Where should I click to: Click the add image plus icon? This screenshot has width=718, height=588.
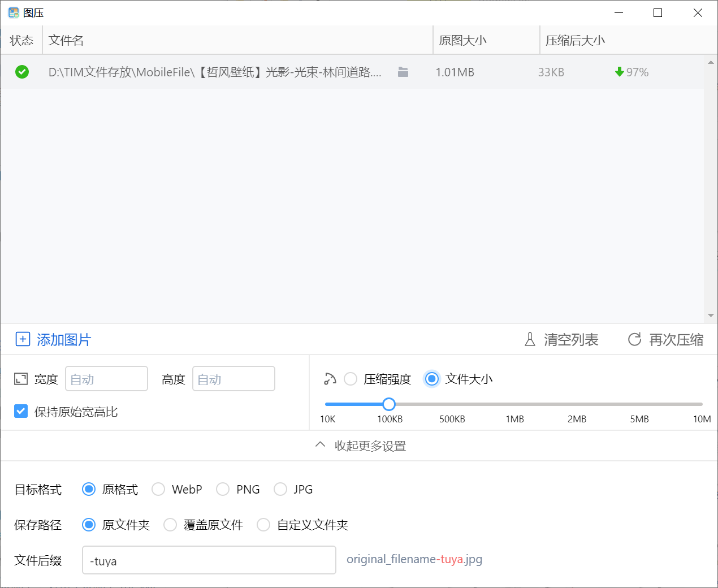pyautogui.click(x=23, y=339)
